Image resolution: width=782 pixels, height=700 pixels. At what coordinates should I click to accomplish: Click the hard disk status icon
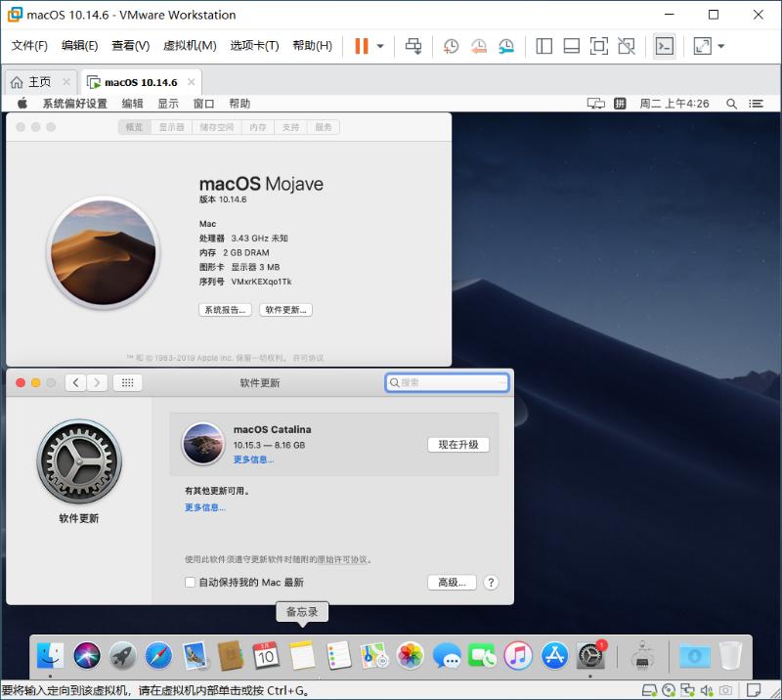coord(648,690)
